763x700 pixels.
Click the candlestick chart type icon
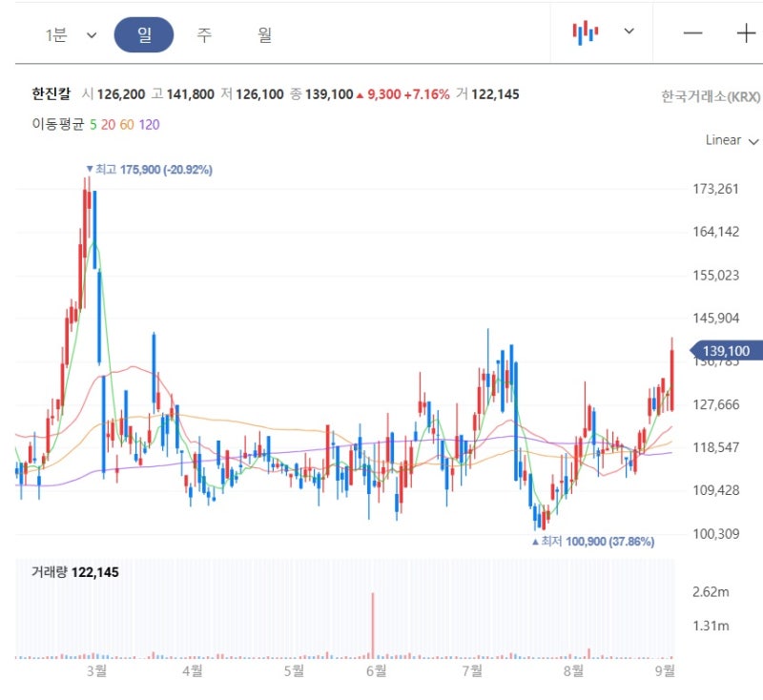(x=585, y=32)
